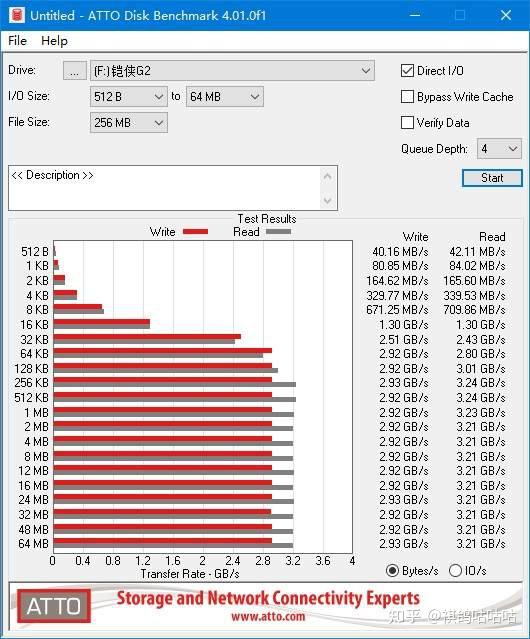Select the Bytes/s radio button
The width and height of the screenshot is (530, 639).
tap(392, 571)
